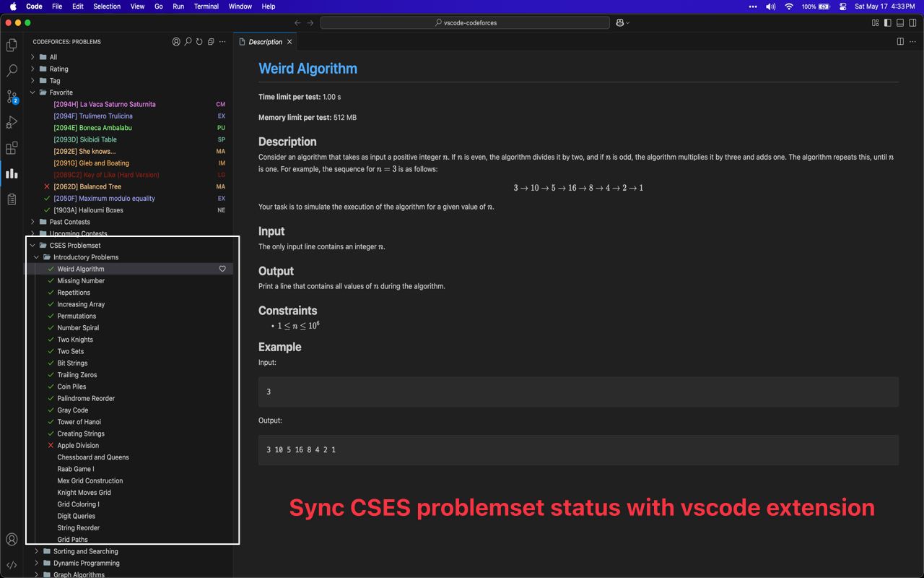Expand the Rating folder

(59, 69)
